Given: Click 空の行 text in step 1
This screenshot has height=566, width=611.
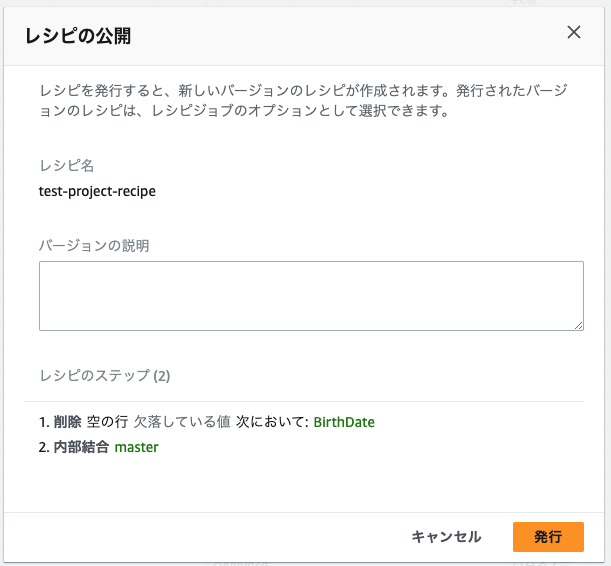Looking at the screenshot, I should point(108,422).
